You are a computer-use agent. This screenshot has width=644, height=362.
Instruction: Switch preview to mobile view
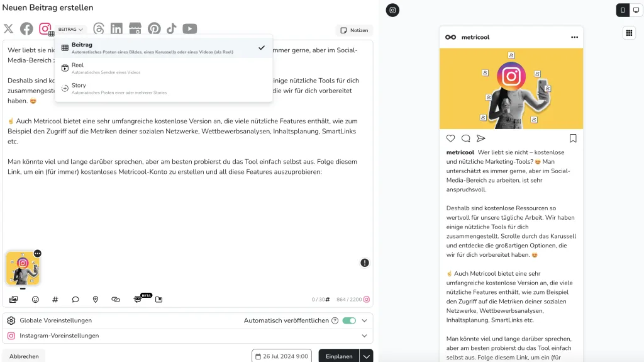pos(623,10)
